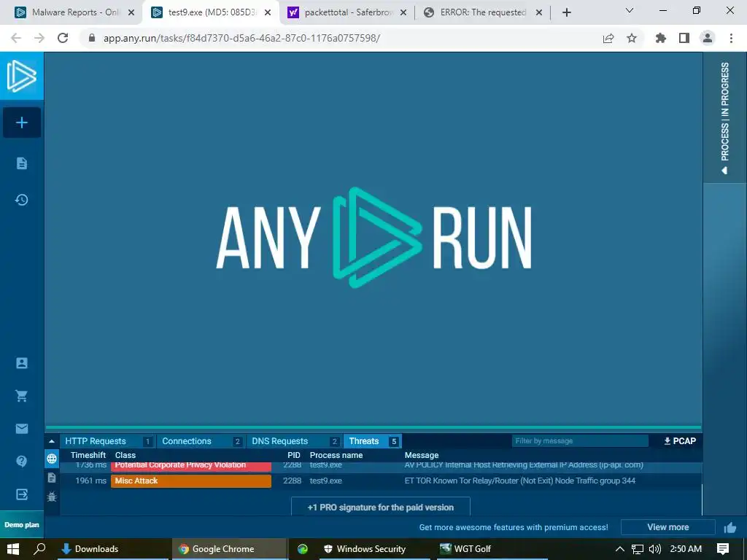The height and width of the screenshot is (560, 747).
Task: Collapse bottom network panel with up arrow
Action: click(x=52, y=441)
